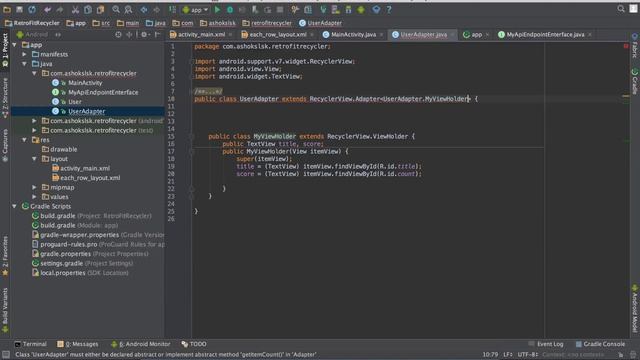Open the Gradle Console panel
The image size is (640, 360).
(600, 344)
